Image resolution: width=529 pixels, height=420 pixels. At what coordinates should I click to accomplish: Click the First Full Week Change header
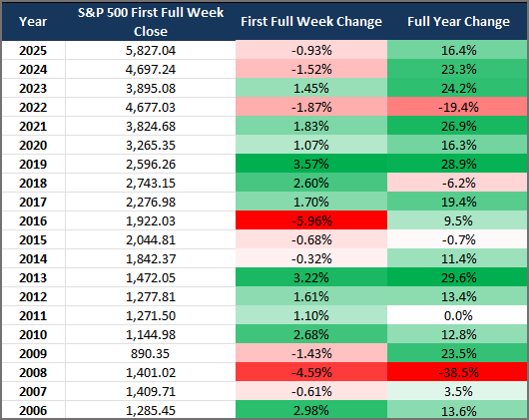coord(311,22)
